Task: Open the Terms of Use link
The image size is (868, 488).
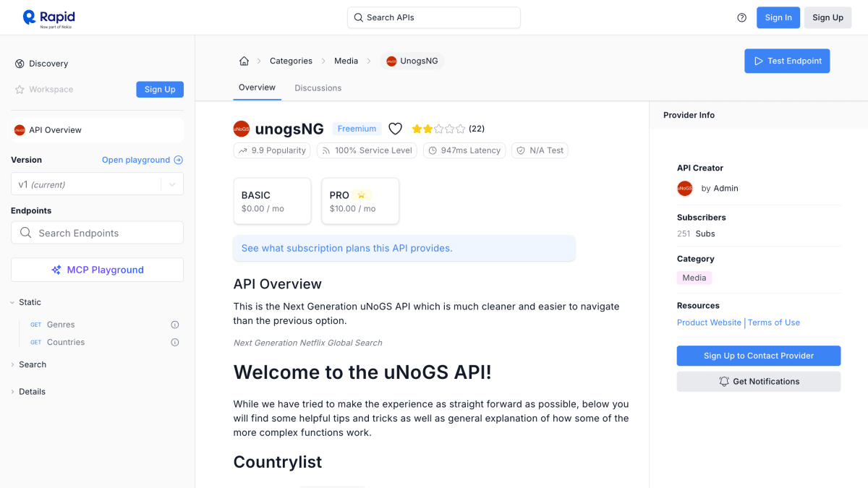Action: tap(774, 322)
